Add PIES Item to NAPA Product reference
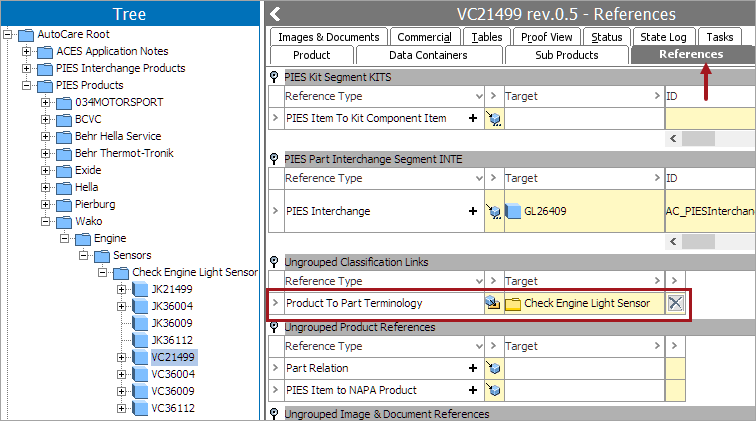The width and height of the screenshot is (756, 421). point(472,390)
